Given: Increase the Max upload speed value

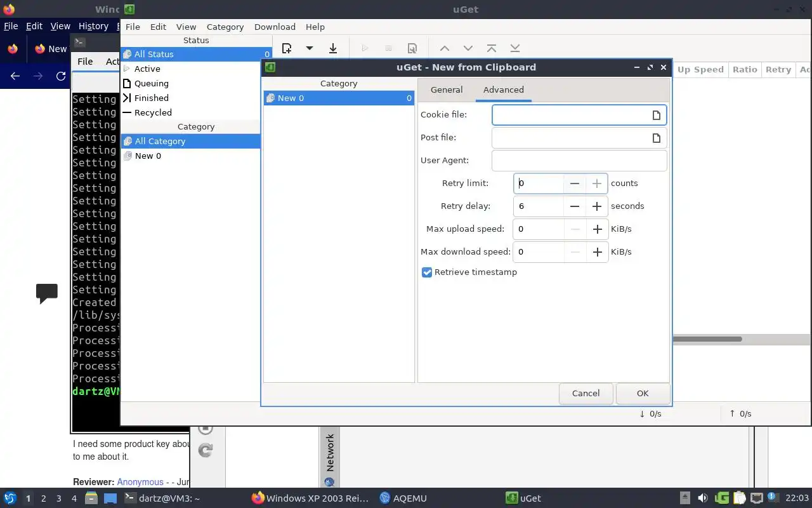Looking at the screenshot, I should pyautogui.click(x=597, y=229).
